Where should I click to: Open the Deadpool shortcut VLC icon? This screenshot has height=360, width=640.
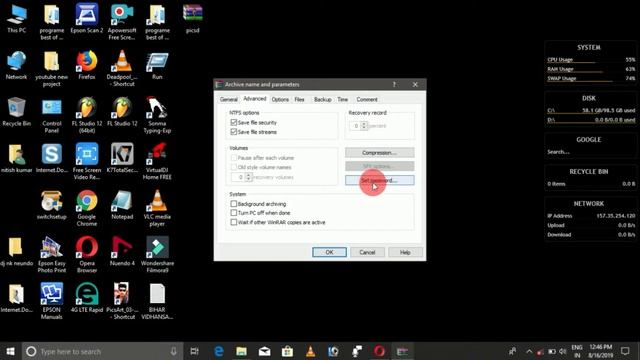click(122, 69)
